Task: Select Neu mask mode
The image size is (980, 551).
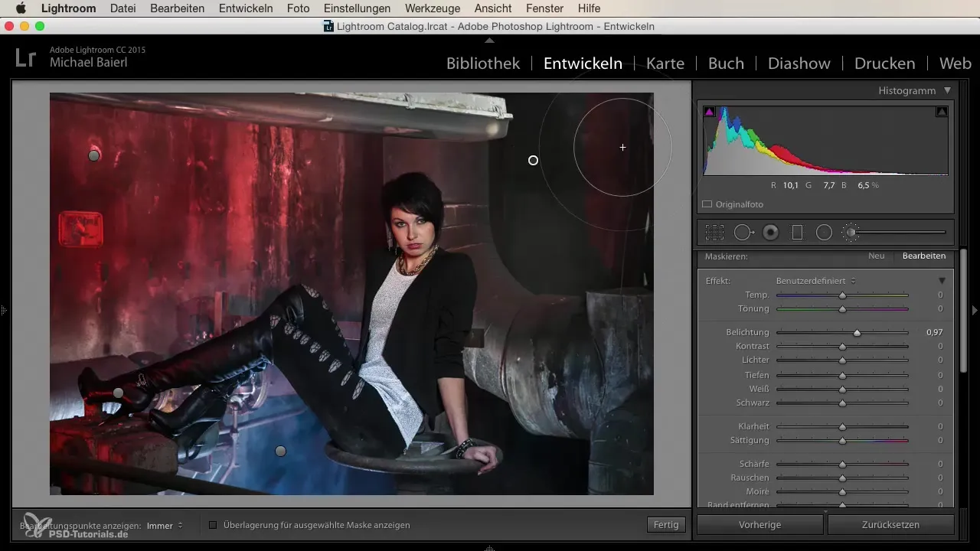Action: coord(876,256)
